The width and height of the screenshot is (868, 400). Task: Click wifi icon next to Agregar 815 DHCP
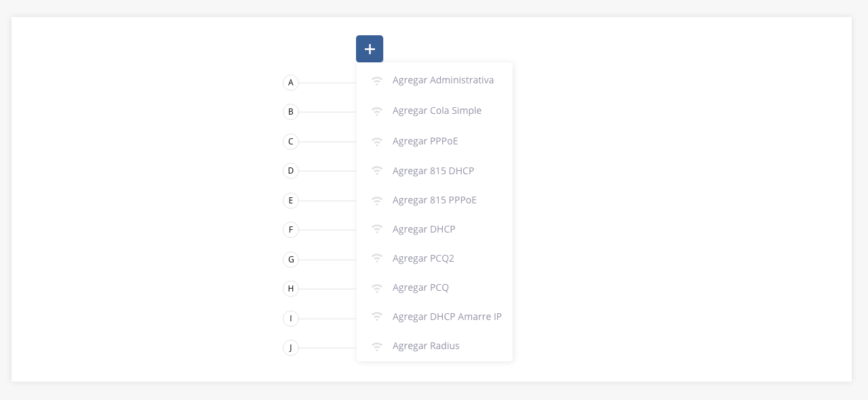(377, 171)
